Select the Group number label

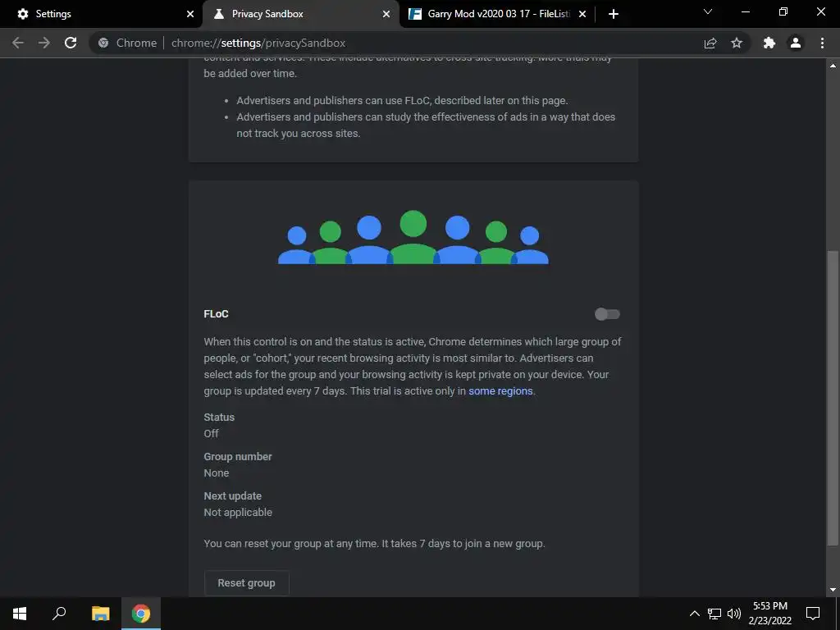238,457
